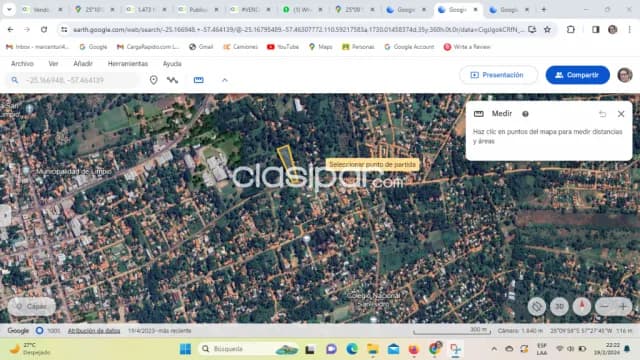Toggle 3D view button on map
The height and width of the screenshot is (360, 640).
coord(559,307)
